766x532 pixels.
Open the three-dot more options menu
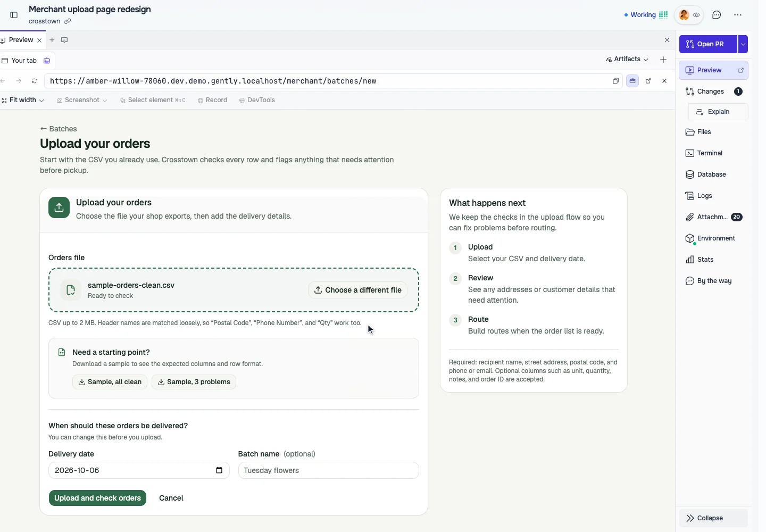738,15
